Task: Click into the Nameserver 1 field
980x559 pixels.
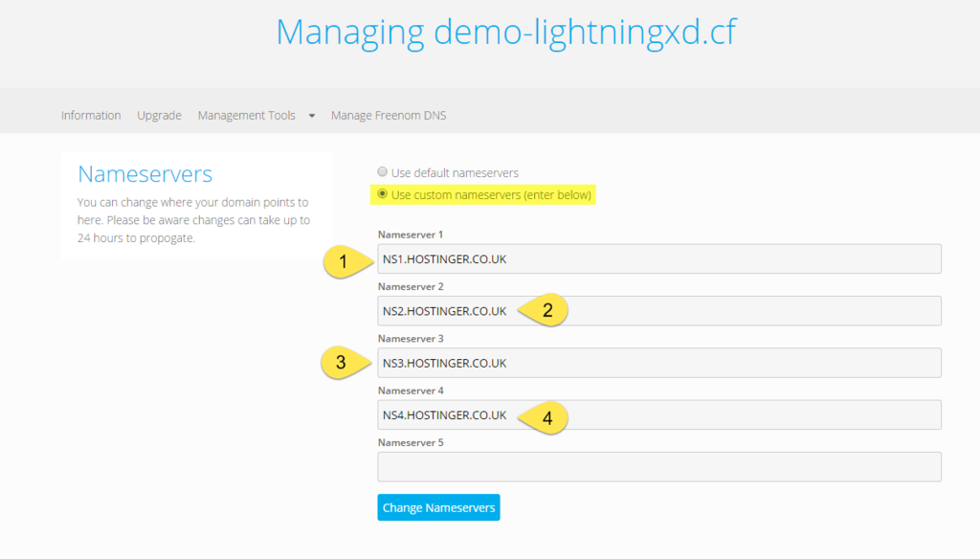Action: point(659,258)
